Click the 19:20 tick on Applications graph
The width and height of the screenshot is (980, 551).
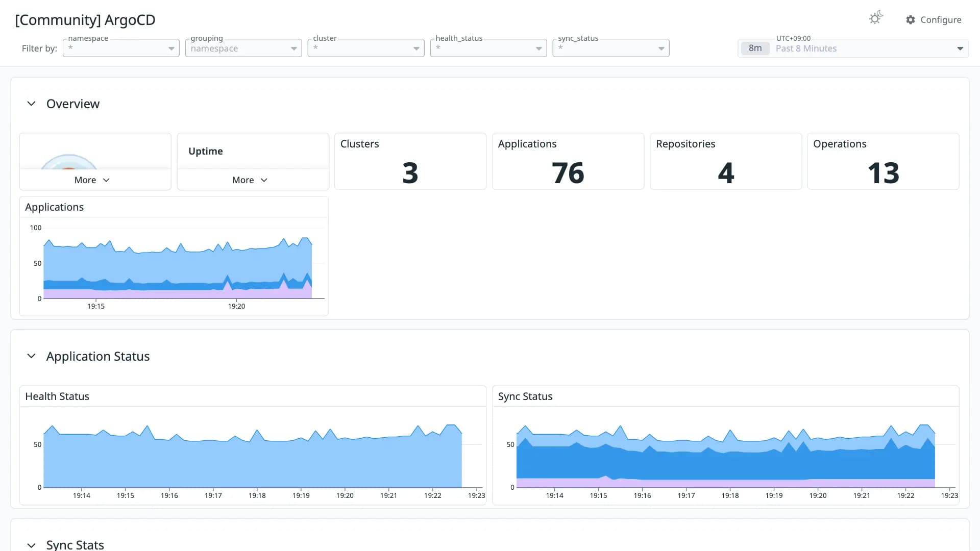[236, 306]
